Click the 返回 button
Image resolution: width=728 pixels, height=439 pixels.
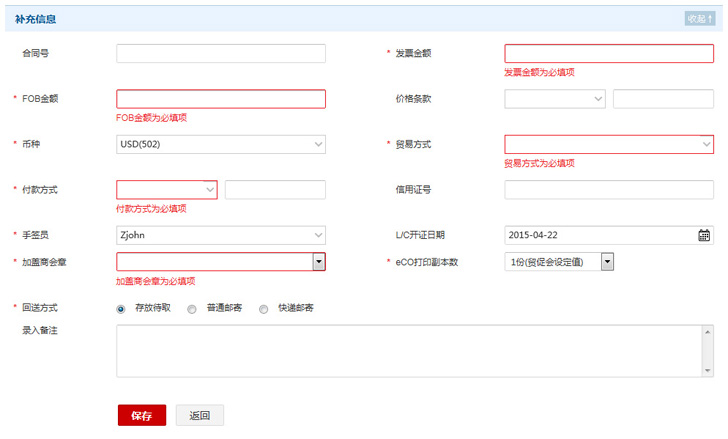pyautogui.click(x=199, y=416)
